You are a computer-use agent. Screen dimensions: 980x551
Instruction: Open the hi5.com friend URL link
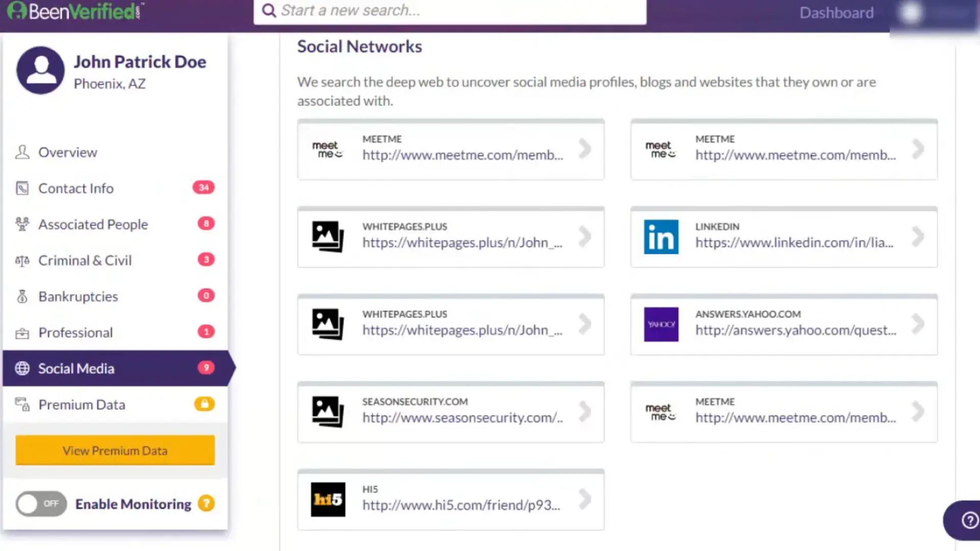click(461, 506)
